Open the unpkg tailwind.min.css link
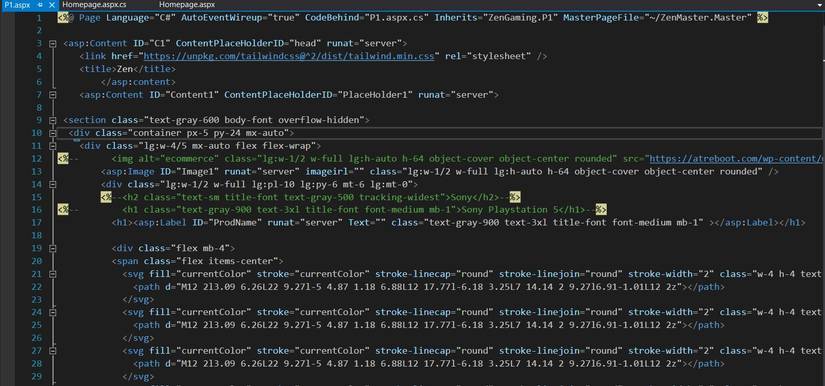The image size is (825, 386). [x=289, y=56]
